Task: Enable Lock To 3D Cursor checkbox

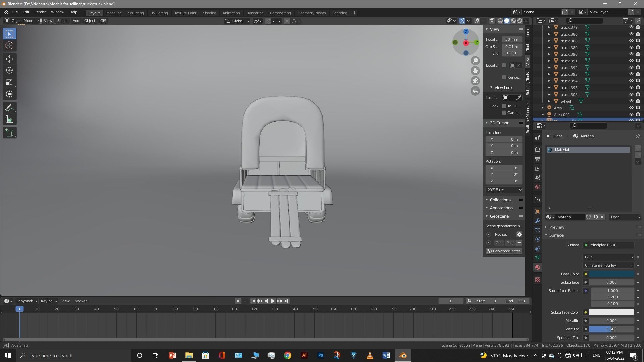Action: (504, 106)
